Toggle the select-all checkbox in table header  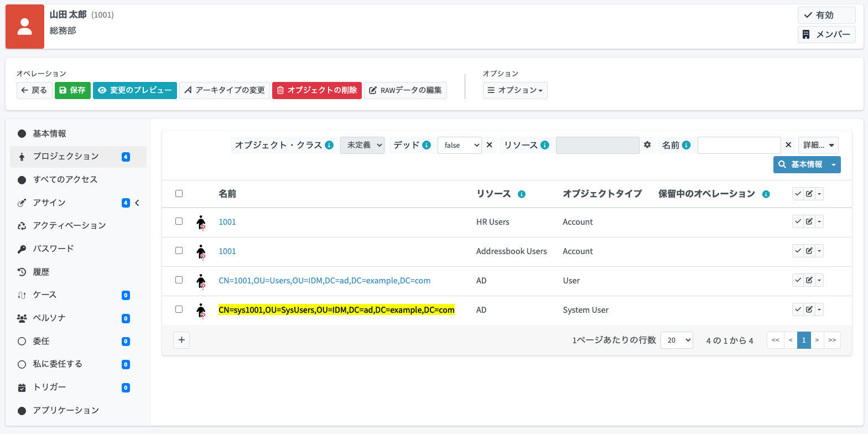(x=179, y=194)
